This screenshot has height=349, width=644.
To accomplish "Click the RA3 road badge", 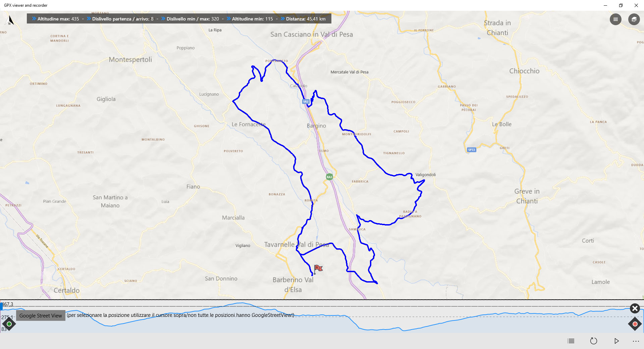I will 329,177.
